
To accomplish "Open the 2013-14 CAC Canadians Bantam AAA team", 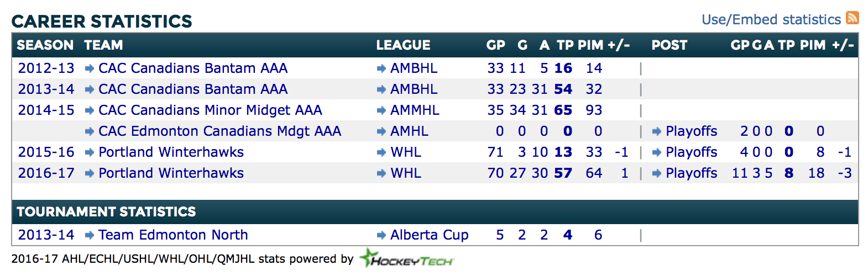I will click(x=192, y=89).
